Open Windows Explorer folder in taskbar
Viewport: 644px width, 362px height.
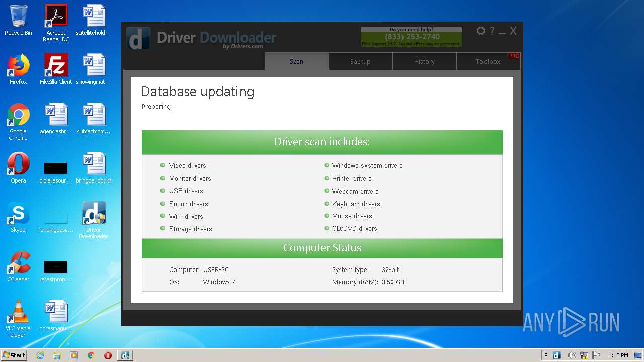pyautogui.click(x=57, y=355)
